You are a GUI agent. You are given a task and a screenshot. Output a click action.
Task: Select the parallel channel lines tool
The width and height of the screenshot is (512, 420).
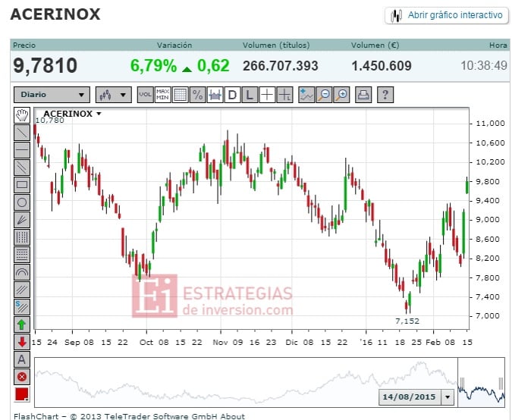tap(22, 168)
